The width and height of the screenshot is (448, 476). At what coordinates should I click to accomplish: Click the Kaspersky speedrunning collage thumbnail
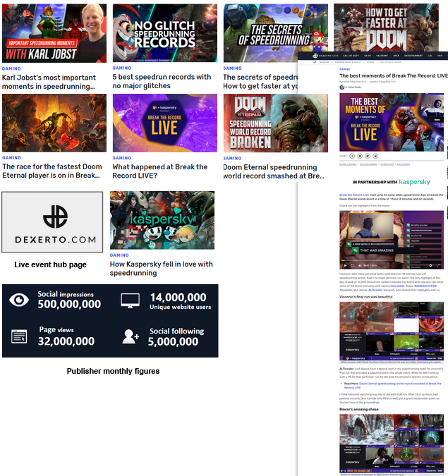click(162, 220)
